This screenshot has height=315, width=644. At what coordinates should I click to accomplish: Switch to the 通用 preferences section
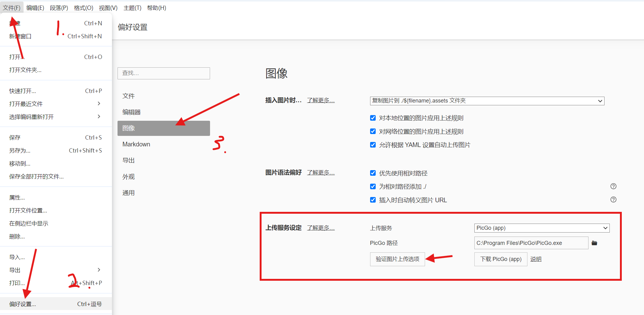164,193
